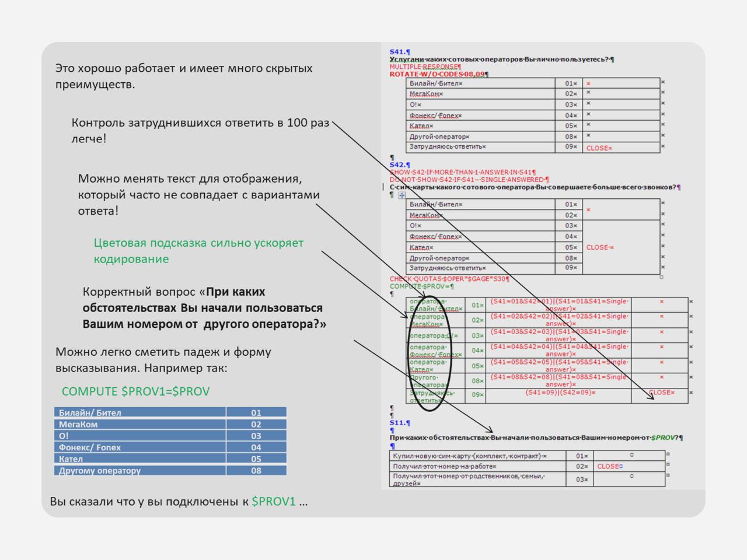This screenshot has height=560, width=747.
Task: Click the SHOW S42 IF MORE THAN 1 ANSWER line
Action: point(463,173)
